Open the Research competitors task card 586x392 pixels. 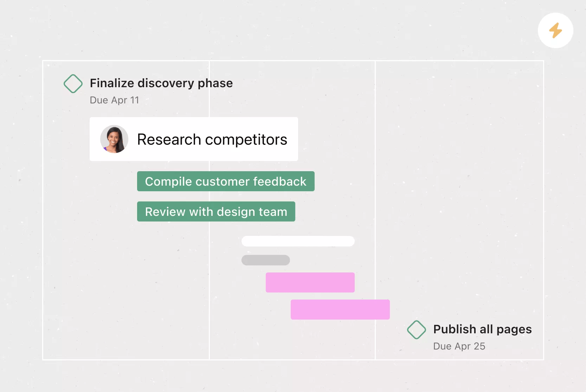tap(194, 139)
